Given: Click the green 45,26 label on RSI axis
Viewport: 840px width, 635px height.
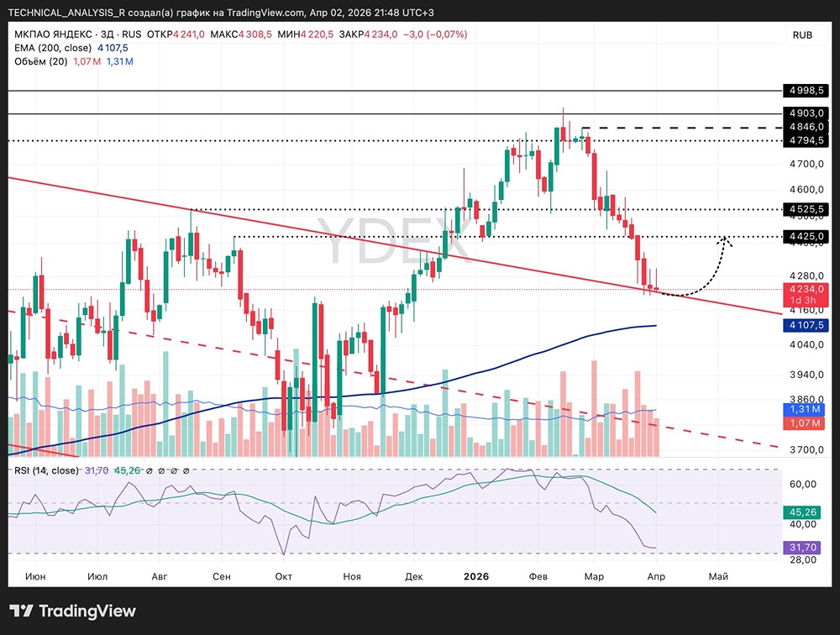Looking at the screenshot, I should pos(802,512).
